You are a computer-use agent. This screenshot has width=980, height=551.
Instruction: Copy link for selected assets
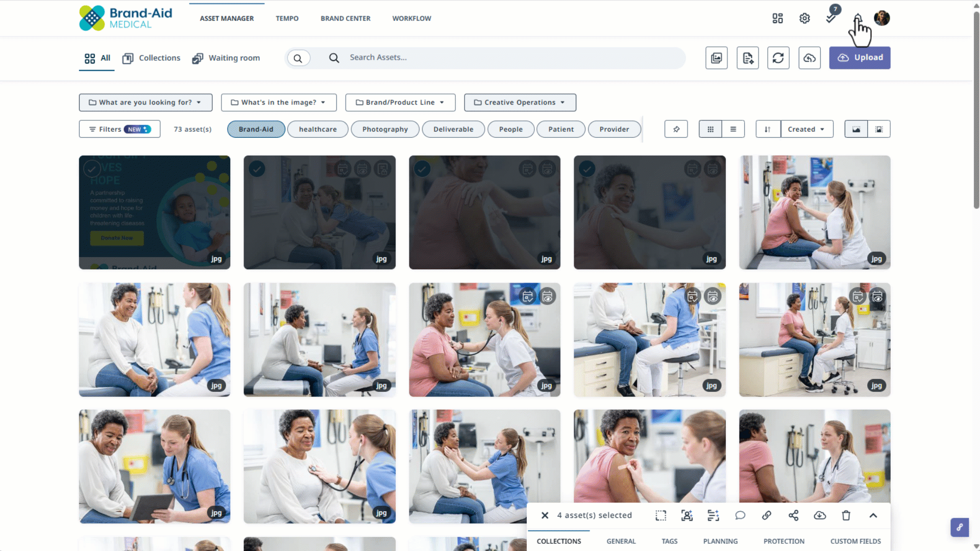click(767, 515)
